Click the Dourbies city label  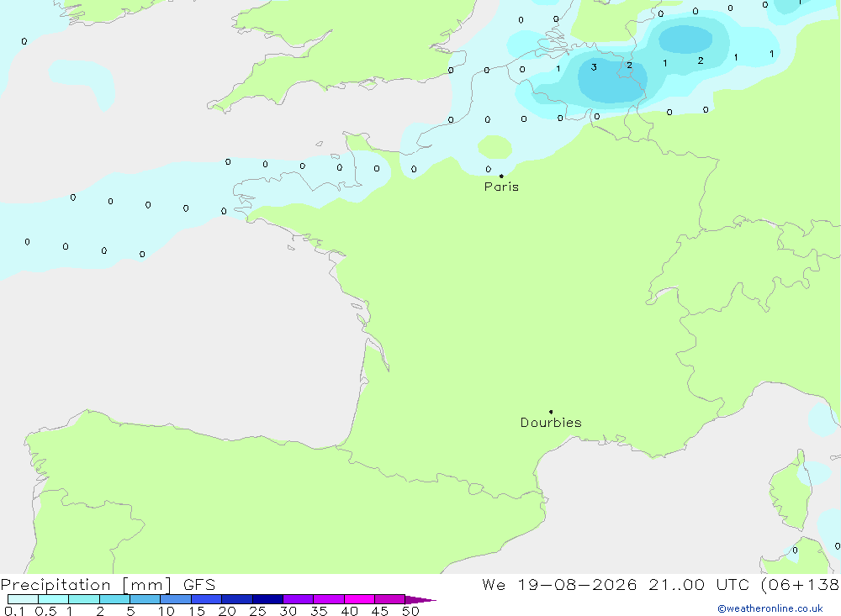551,423
